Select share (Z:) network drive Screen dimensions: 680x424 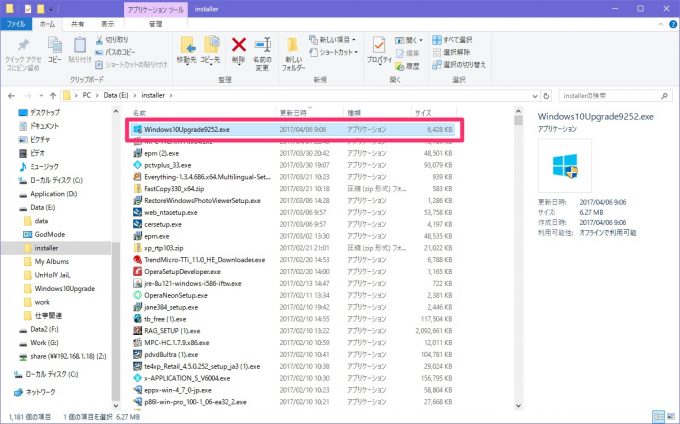pos(68,356)
